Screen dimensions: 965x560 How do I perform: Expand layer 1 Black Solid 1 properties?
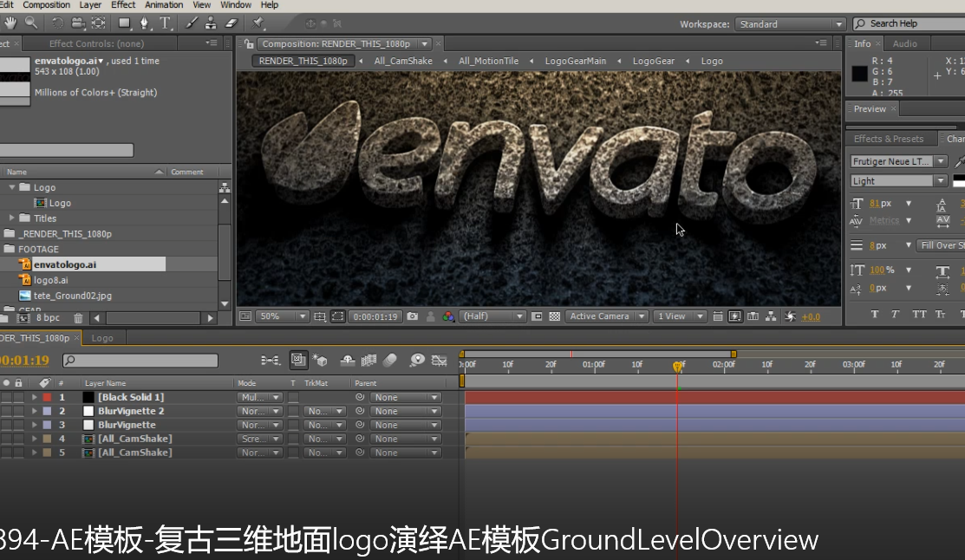[x=35, y=398]
